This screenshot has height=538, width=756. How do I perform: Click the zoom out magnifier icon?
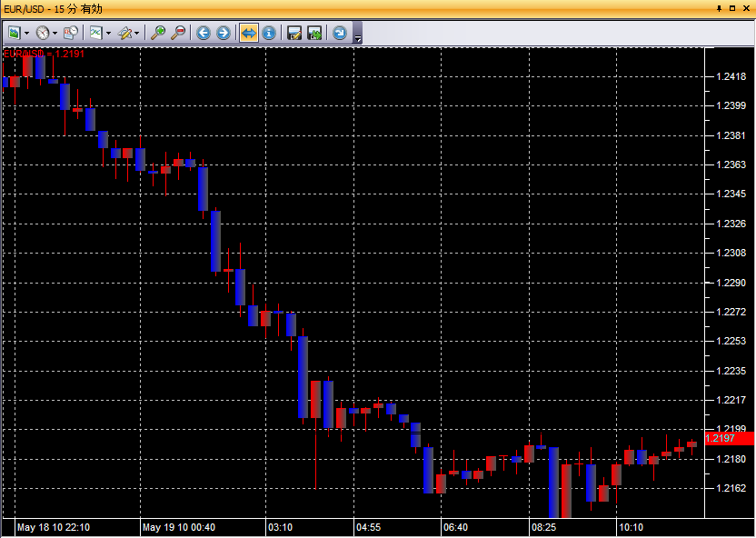178,33
